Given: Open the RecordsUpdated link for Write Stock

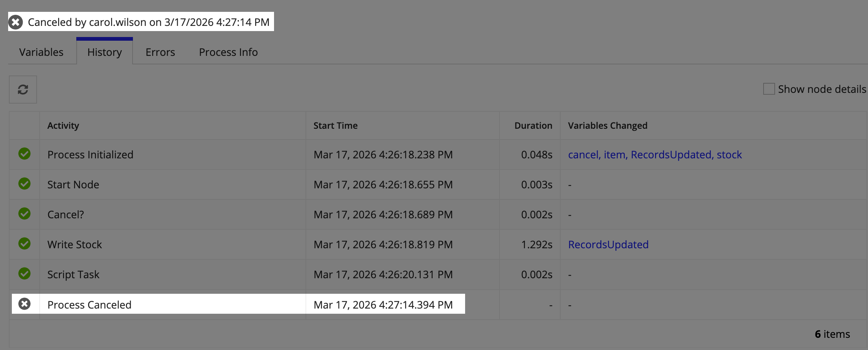Looking at the screenshot, I should point(608,245).
